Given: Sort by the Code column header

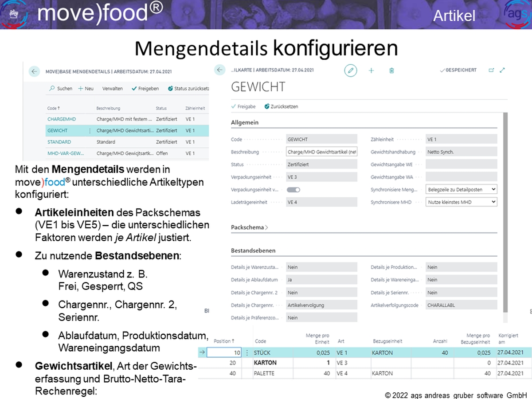Looking at the screenshot, I should coord(54,108).
